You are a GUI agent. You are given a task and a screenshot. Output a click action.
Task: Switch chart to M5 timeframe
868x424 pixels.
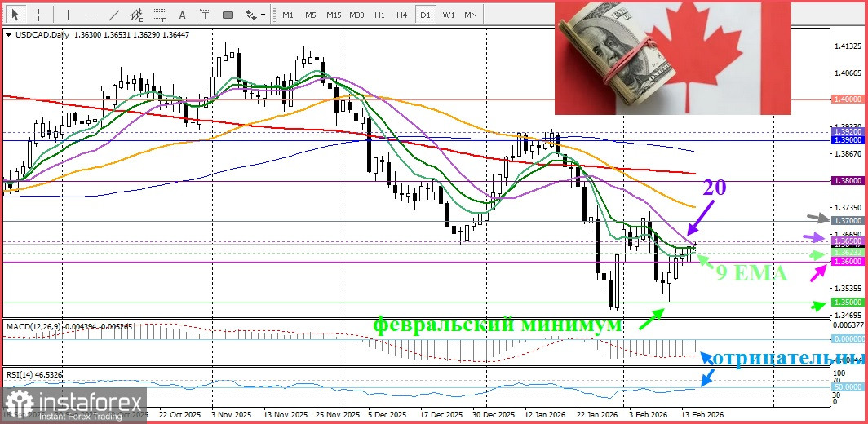tap(311, 15)
